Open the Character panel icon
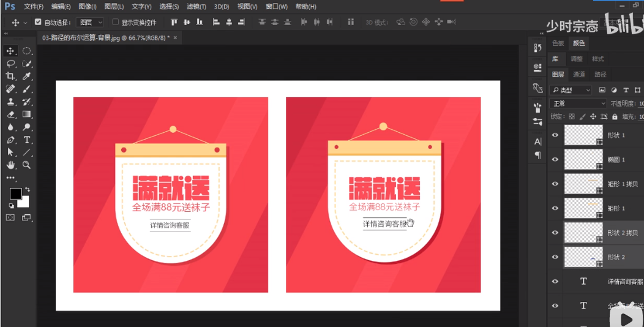This screenshot has width=644, height=327. tap(537, 141)
